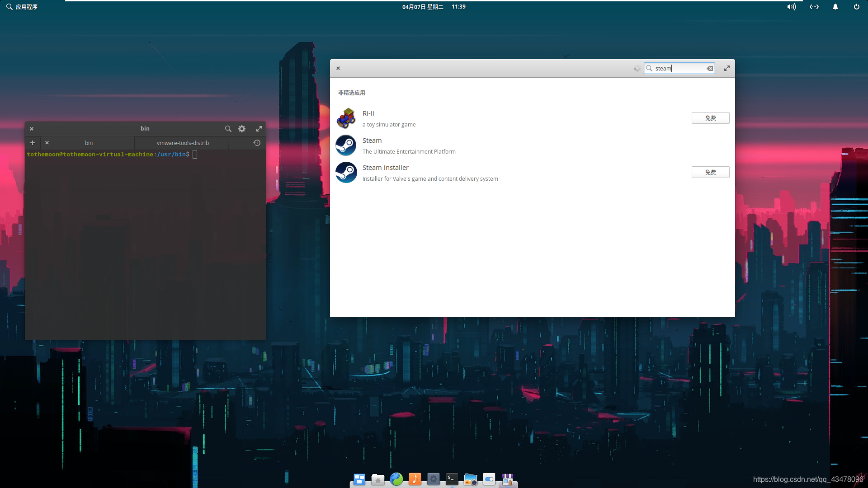The image size is (868, 488).
Task: Open terminal closed tabs history
Action: tap(257, 143)
